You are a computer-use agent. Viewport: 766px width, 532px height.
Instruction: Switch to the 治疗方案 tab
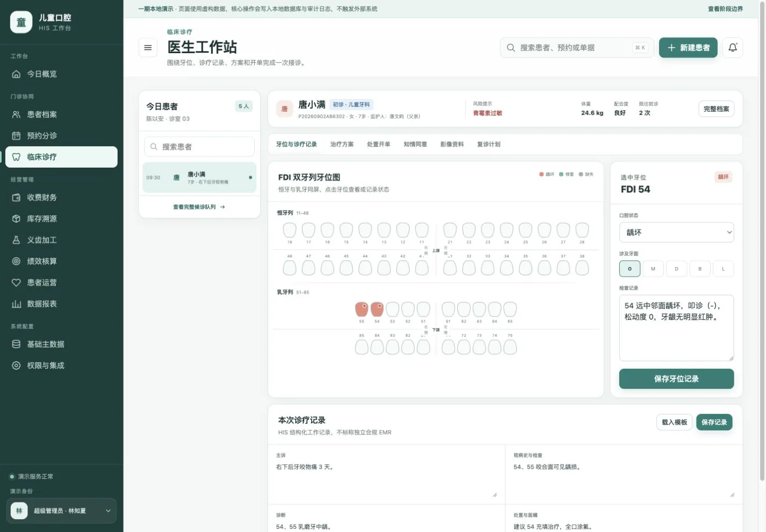(342, 145)
